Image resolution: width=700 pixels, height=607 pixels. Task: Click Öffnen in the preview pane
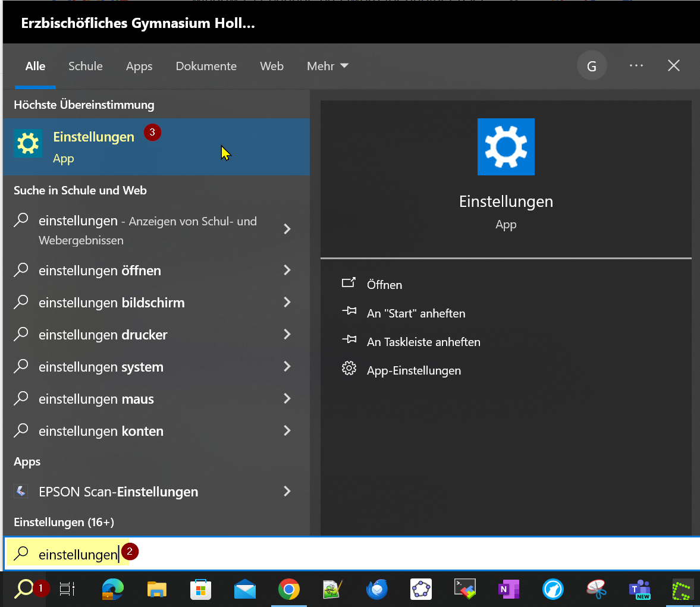[x=384, y=285]
